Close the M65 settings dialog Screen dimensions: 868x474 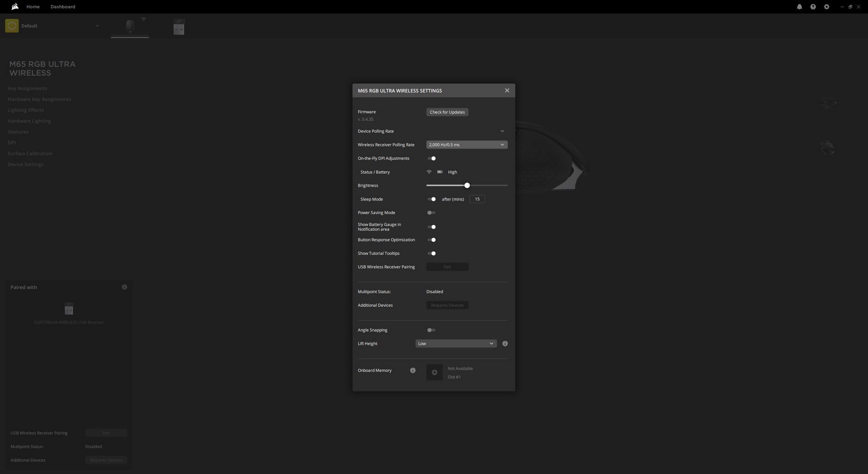click(x=507, y=90)
